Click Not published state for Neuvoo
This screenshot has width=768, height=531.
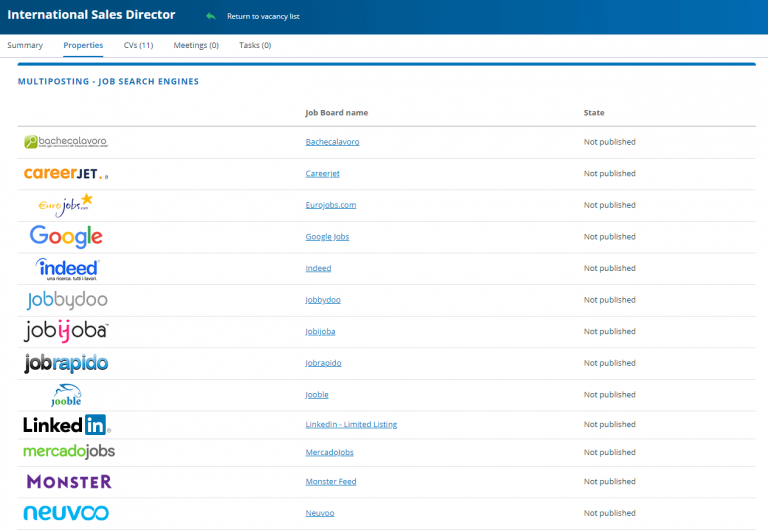[609, 513]
